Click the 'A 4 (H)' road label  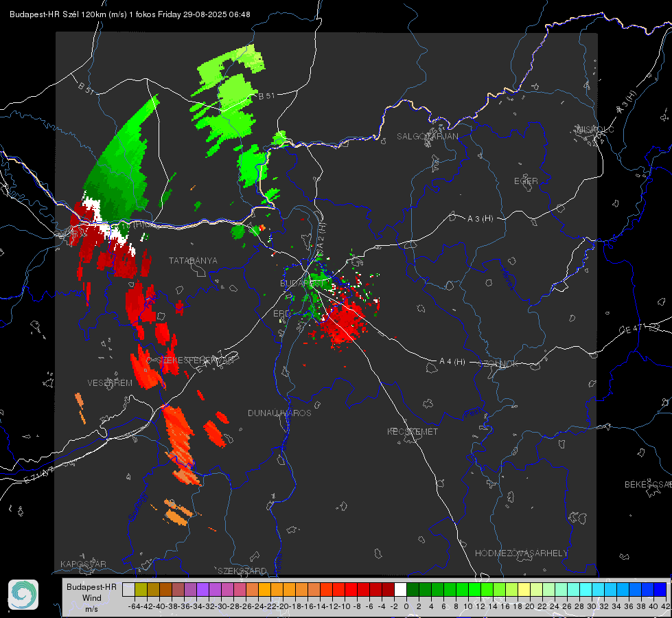[452, 362]
